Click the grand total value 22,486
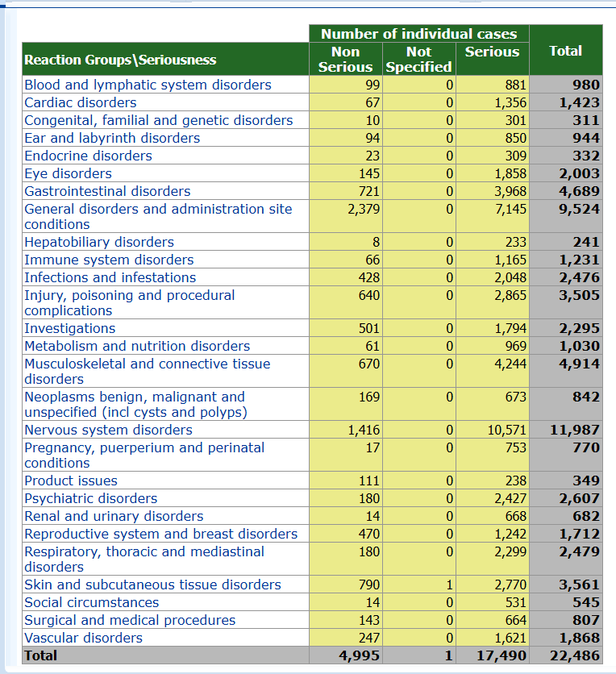Image resolution: width=616 pixels, height=674 pixels. coord(574,655)
